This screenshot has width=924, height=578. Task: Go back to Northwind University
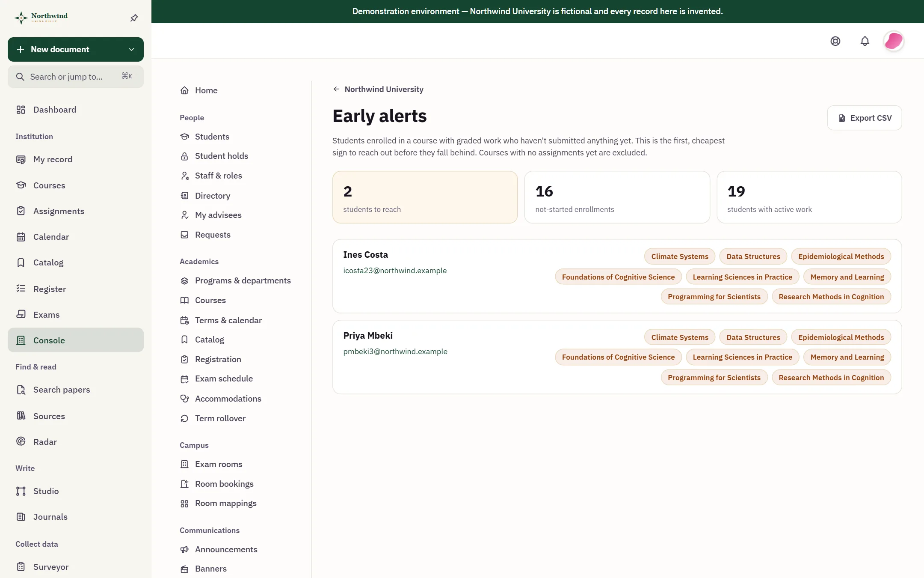[378, 89]
